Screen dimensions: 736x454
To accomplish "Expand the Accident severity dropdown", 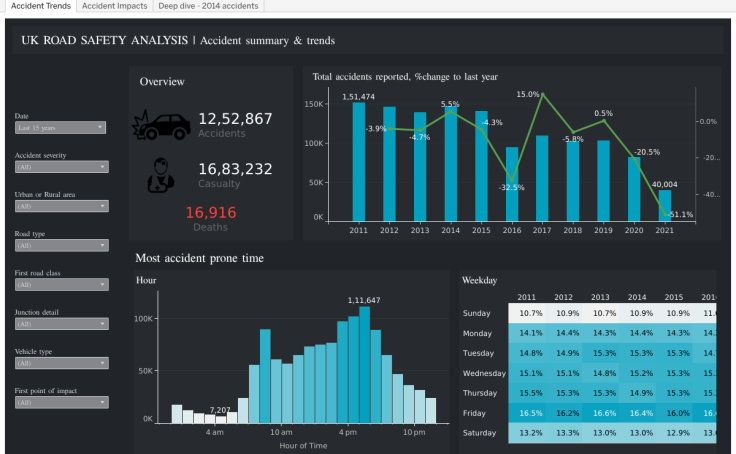I will point(61,167).
